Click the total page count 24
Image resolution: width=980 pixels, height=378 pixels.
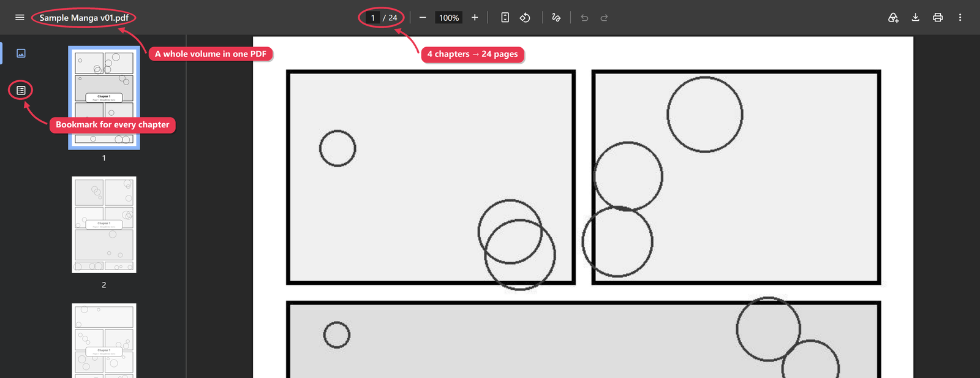tap(393, 18)
